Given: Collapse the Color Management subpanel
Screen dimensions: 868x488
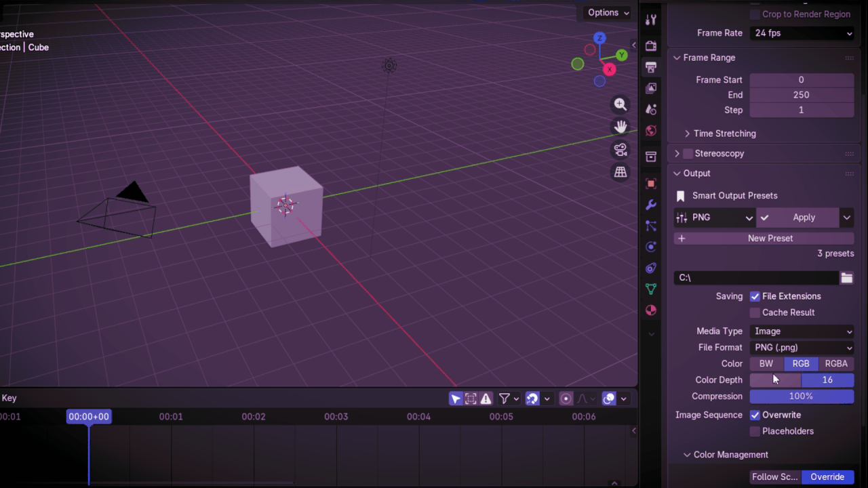Looking at the screenshot, I should pos(687,455).
